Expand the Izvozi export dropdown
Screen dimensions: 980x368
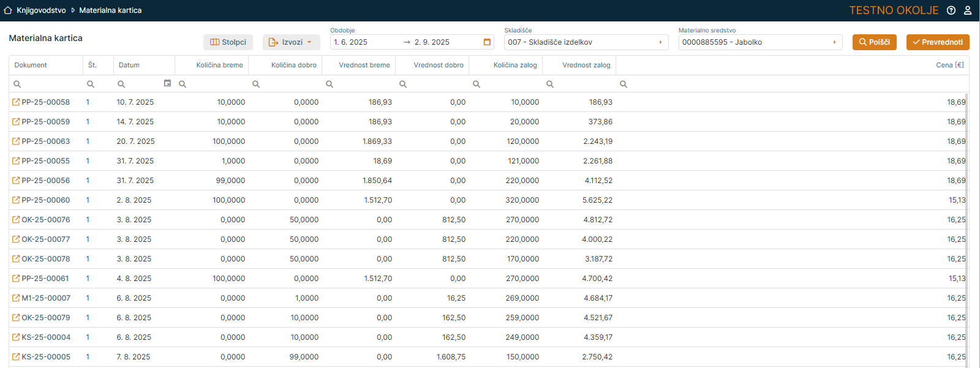click(292, 42)
